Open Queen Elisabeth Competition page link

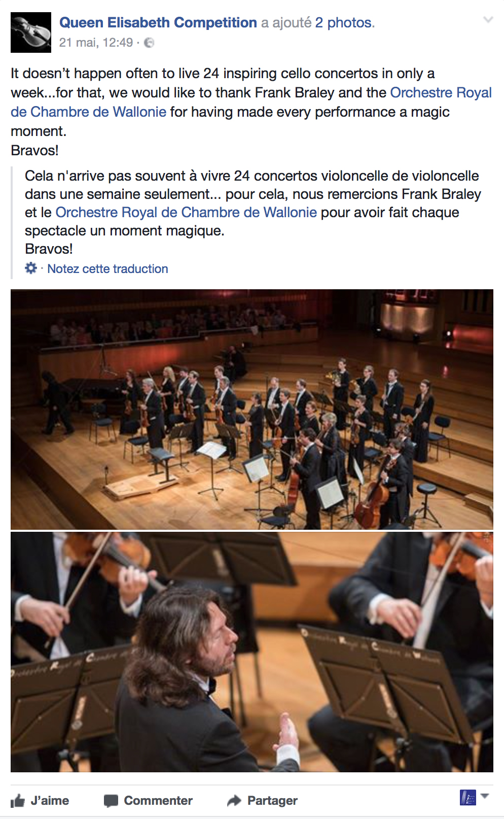158,22
